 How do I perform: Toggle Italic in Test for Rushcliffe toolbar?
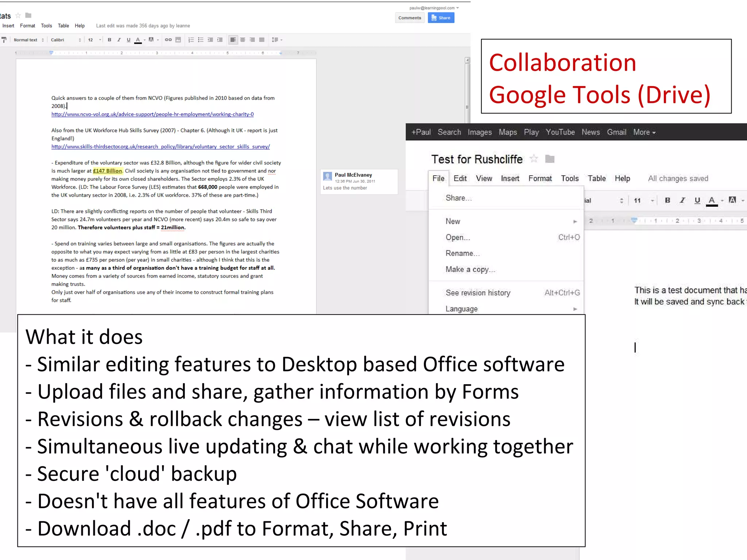click(x=682, y=200)
